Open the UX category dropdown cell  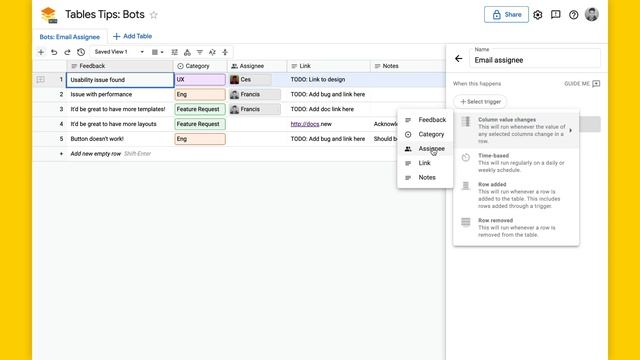point(200,80)
